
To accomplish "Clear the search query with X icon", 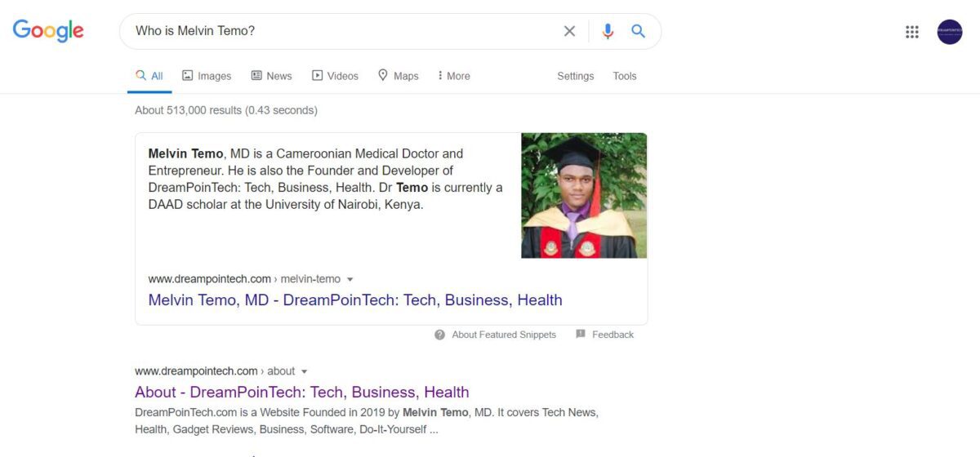I will click(569, 31).
